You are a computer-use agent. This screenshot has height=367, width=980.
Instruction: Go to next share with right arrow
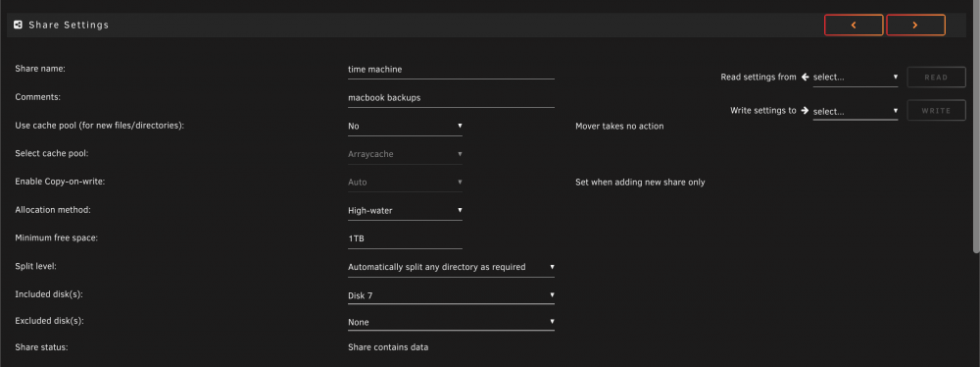coord(915,26)
